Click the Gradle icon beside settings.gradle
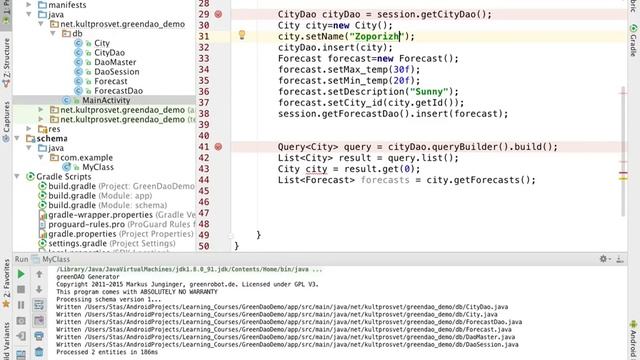640x360 pixels. 42,243
